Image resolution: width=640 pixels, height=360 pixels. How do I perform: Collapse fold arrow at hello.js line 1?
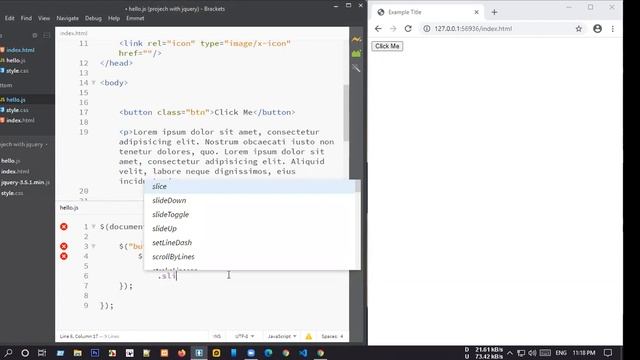pos(93,227)
